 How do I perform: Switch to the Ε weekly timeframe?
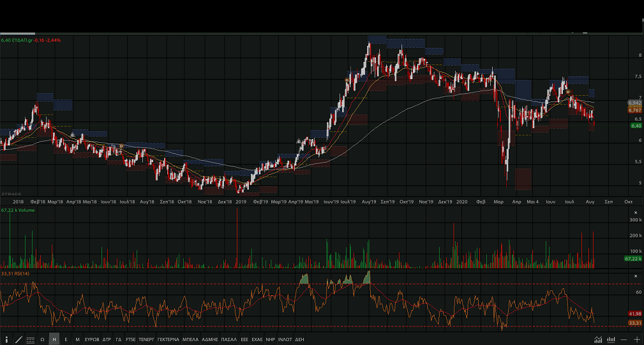tap(66, 340)
